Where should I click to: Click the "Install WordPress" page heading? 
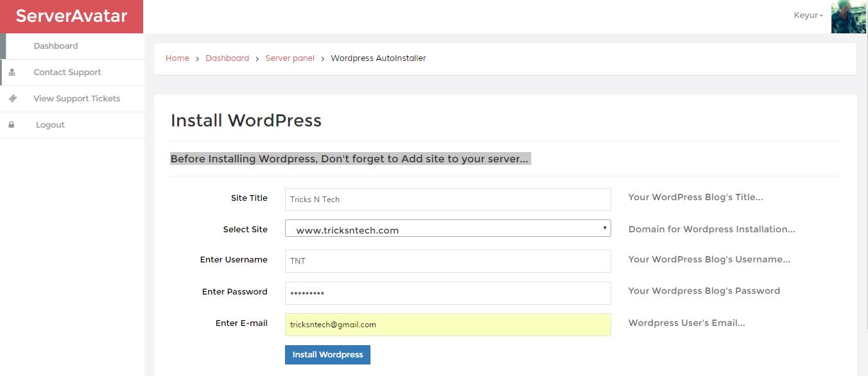(x=246, y=121)
